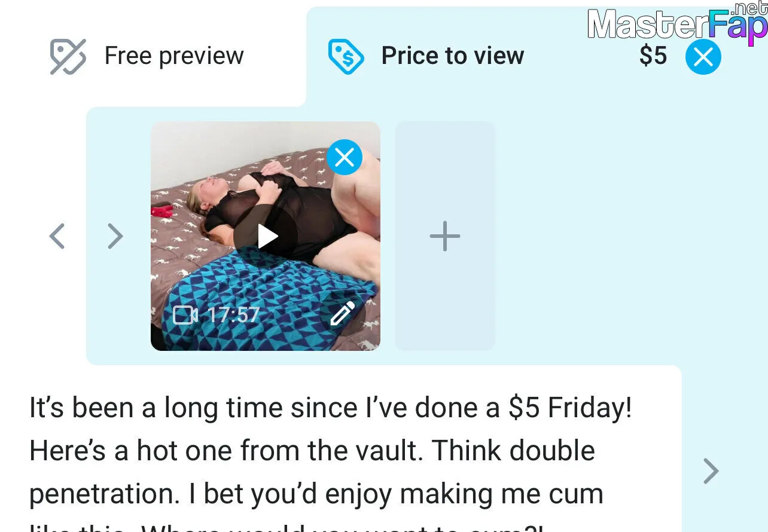The height and width of the screenshot is (532, 768).
Task: Click the video camera icon by 17:57
Action: pos(185,314)
